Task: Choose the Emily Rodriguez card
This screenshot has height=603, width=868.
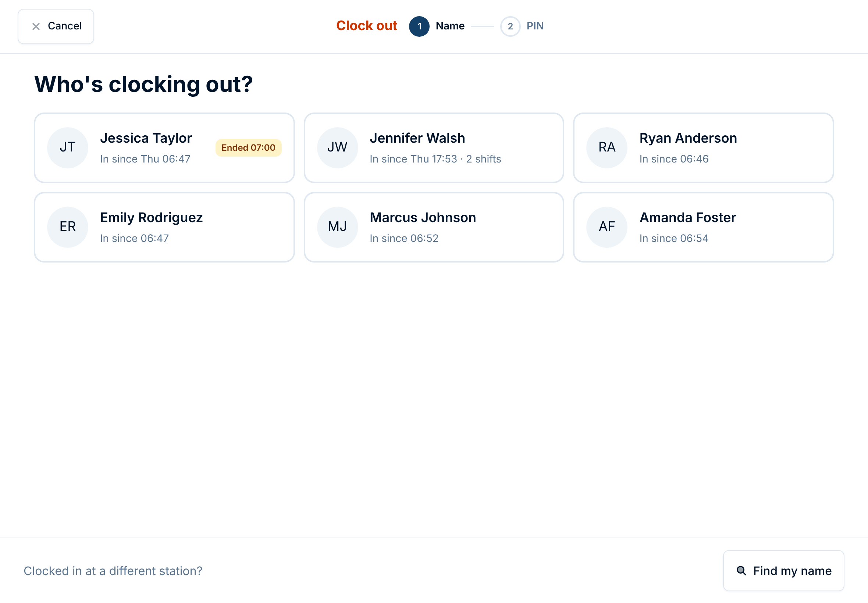Action: click(164, 227)
